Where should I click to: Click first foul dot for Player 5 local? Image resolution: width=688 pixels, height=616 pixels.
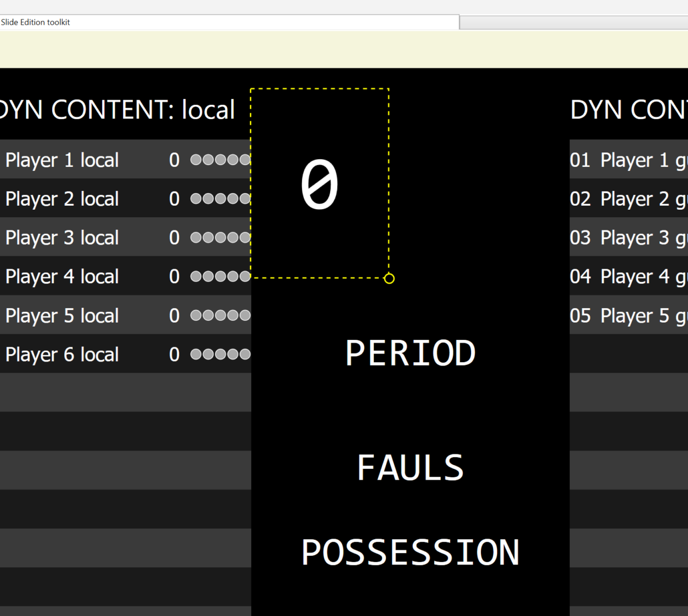click(x=196, y=316)
